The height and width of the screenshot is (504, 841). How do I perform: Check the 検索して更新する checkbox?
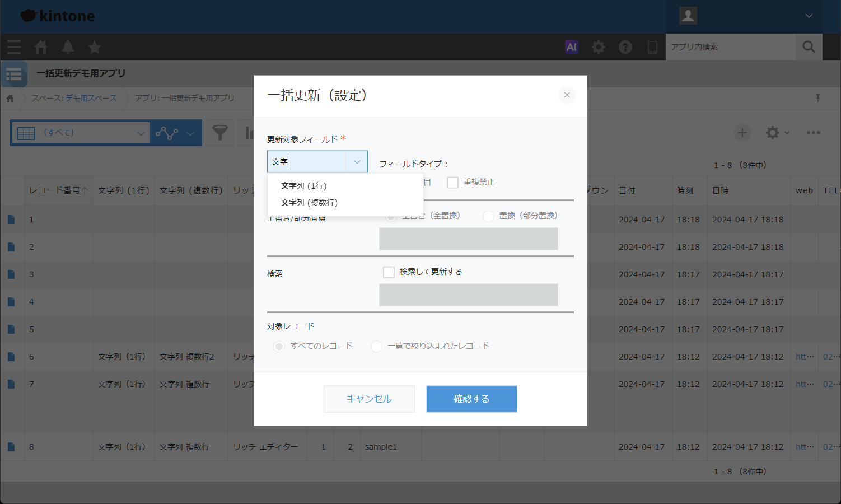pyautogui.click(x=389, y=272)
